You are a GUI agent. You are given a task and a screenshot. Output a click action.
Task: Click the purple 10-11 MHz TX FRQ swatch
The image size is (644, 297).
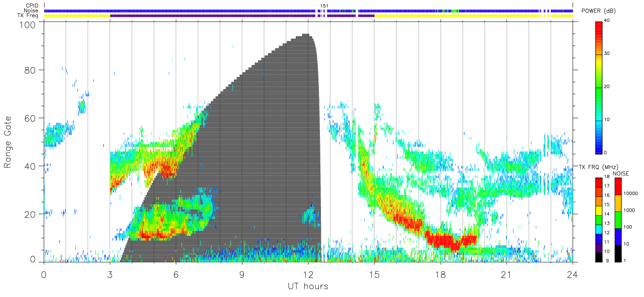599,248
